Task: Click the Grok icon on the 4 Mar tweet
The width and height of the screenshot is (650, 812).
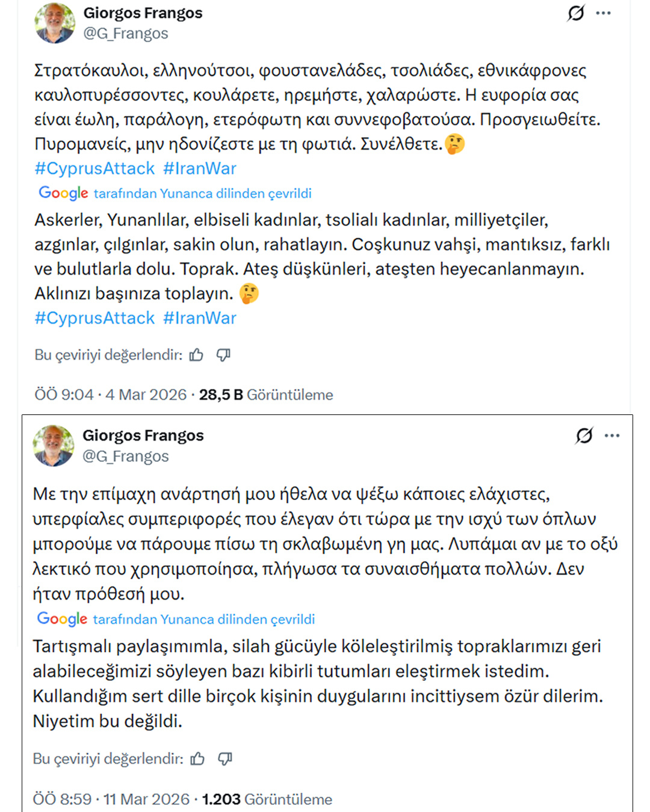Action: (576, 13)
